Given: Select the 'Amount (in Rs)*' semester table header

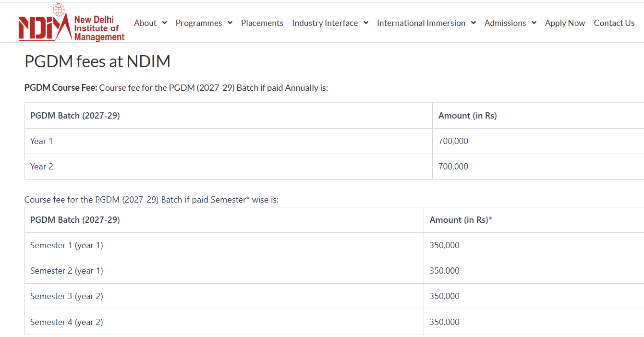Looking at the screenshot, I should (461, 220).
